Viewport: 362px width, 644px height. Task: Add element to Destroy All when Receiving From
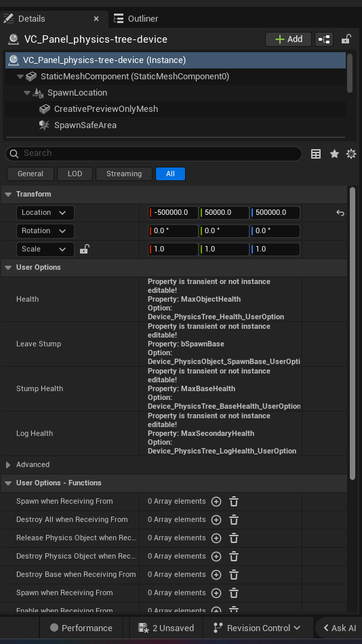(216, 520)
